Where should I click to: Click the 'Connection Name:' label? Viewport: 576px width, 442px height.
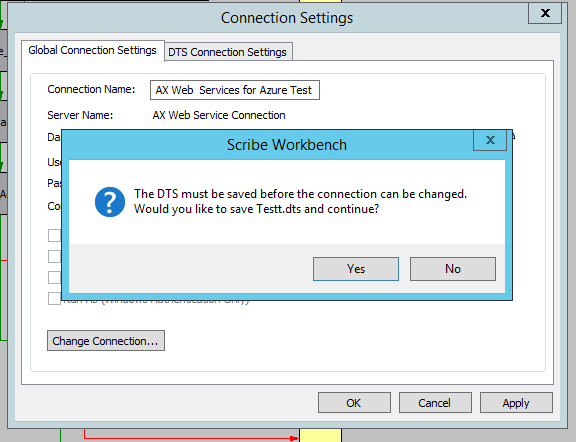pyautogui.click(x=91, y=89)
